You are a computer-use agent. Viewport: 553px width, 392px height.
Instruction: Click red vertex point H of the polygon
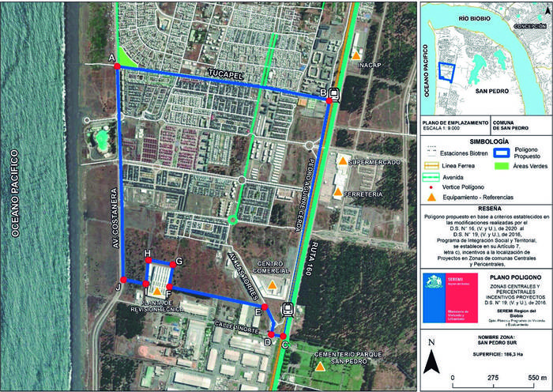tap(148, 261)
